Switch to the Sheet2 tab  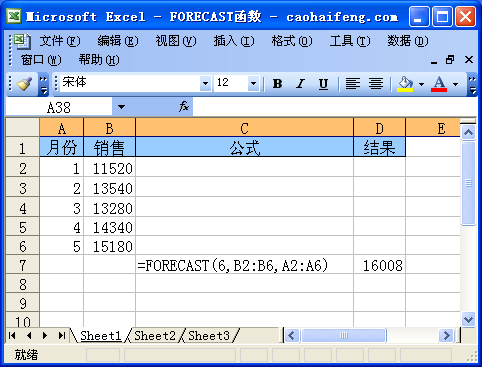click(x=155, y=336)
